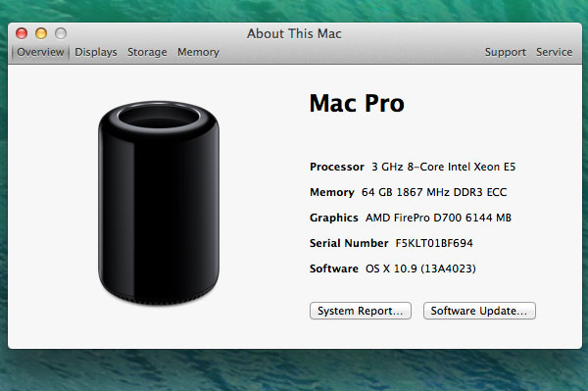Click the Mac Pro heading
588x391 pixels.
[357, 103]
